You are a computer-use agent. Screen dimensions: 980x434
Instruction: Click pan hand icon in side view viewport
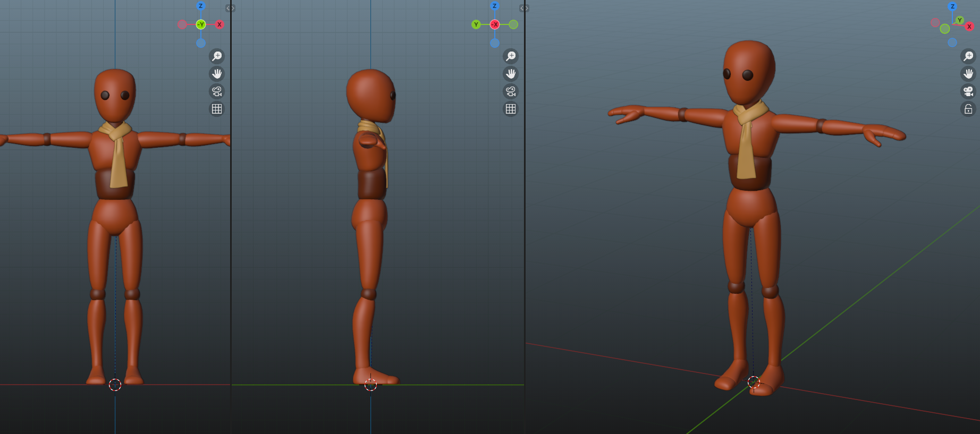click(511, 74)
